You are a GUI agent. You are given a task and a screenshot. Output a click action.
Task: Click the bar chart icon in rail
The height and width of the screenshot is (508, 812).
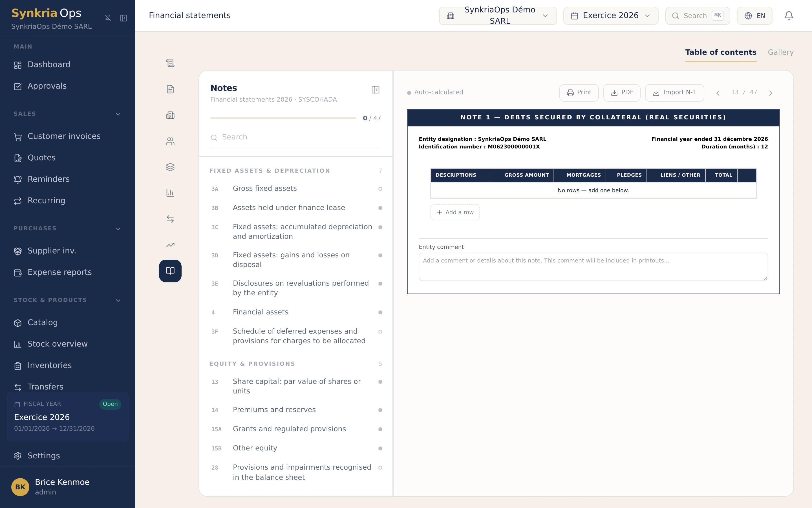pos(170,193)
